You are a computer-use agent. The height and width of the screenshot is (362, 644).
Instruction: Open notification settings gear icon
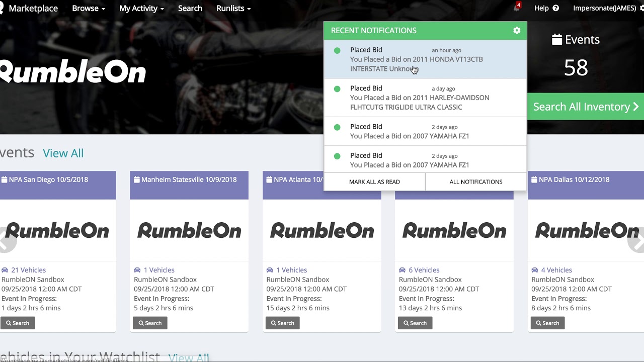click(x=517, y=31)
